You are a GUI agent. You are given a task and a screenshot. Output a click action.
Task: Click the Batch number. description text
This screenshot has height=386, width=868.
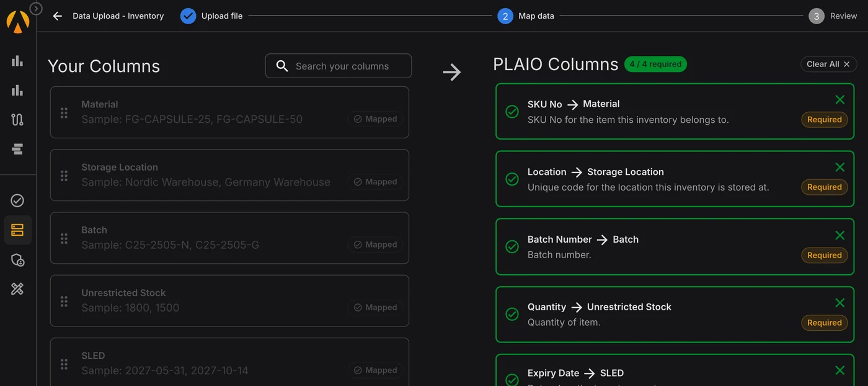pos(559,255)
